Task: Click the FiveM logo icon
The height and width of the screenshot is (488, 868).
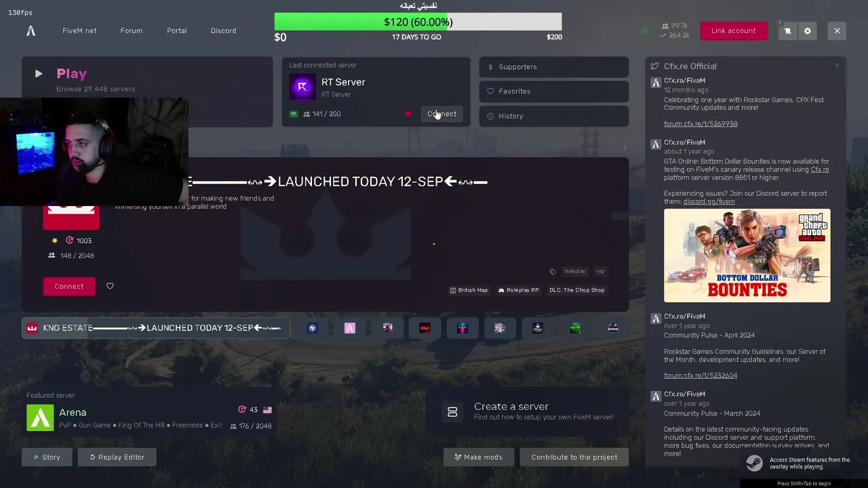Action: (31, 30)
